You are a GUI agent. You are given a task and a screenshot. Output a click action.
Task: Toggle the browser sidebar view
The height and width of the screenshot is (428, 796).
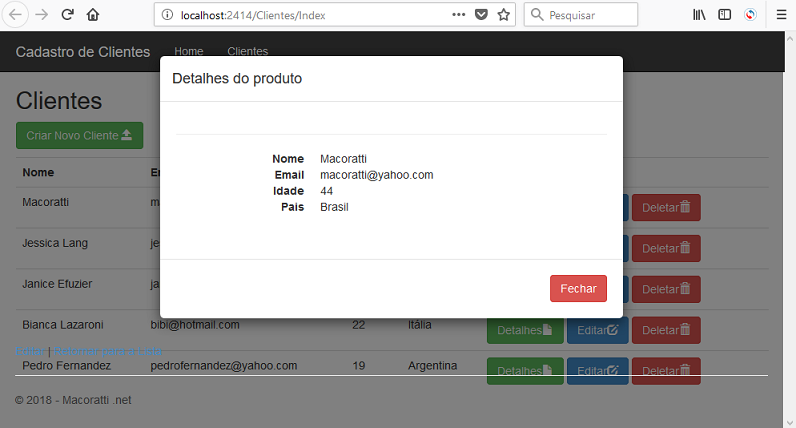coord(724,15)
